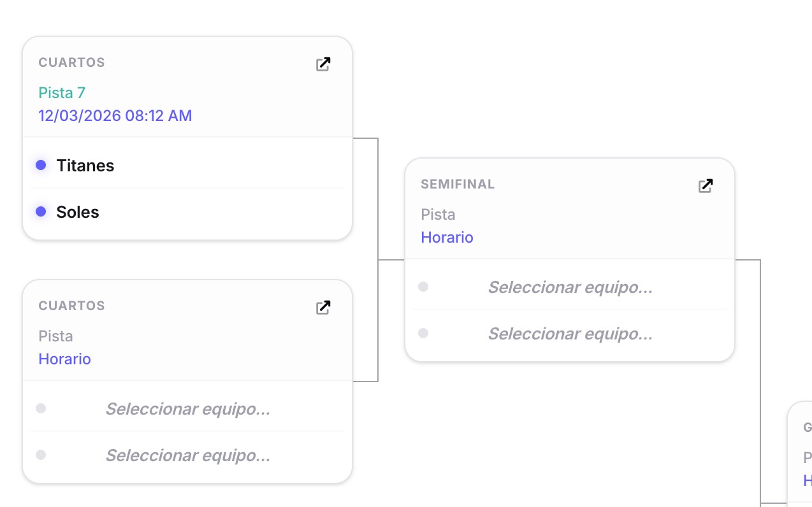The height and width of the screenshot is (507, 812).
Task: Click the gray dot in first SEMIFINAL team slot
Action: coord(423,287)
